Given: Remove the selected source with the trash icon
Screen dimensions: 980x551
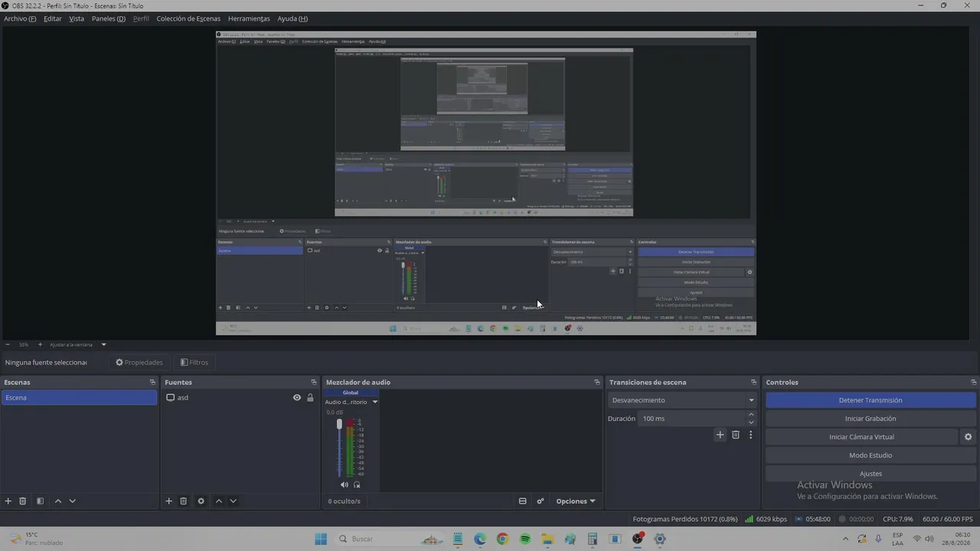Looking at the screenshot, I should point(184,501).
